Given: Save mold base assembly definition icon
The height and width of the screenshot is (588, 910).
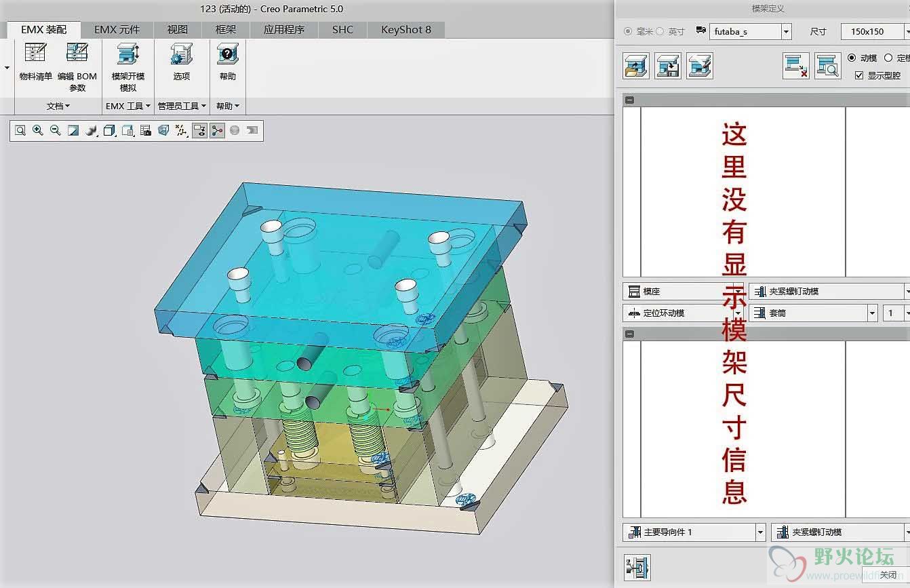Looking at the screenshot, I should pyautogui.click(x=668, y=66).
